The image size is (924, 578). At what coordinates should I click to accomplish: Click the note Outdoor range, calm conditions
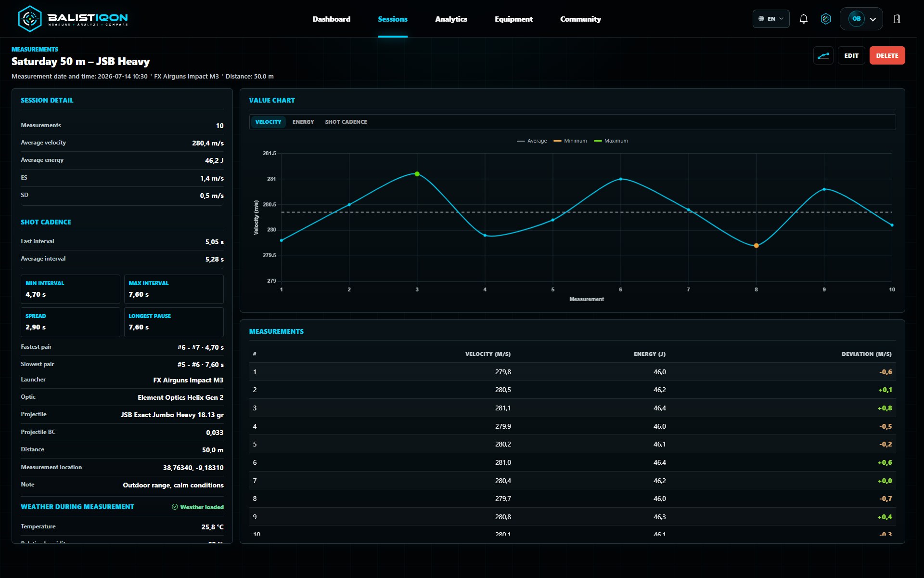pos(173,485)
